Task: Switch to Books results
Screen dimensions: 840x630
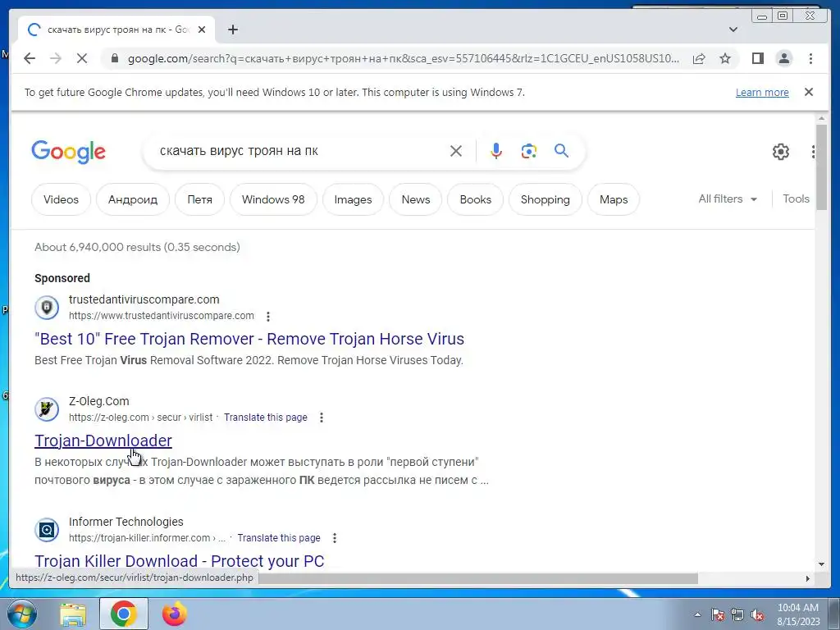Action: point(475,199)
